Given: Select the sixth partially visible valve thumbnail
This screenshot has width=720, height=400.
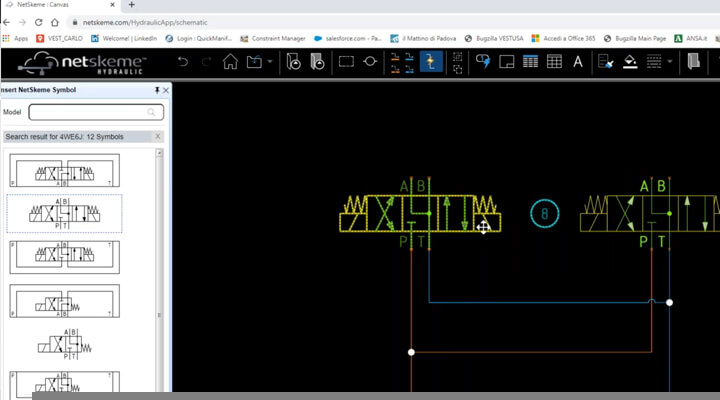Looking at the screenshot, I should [65, 382].
